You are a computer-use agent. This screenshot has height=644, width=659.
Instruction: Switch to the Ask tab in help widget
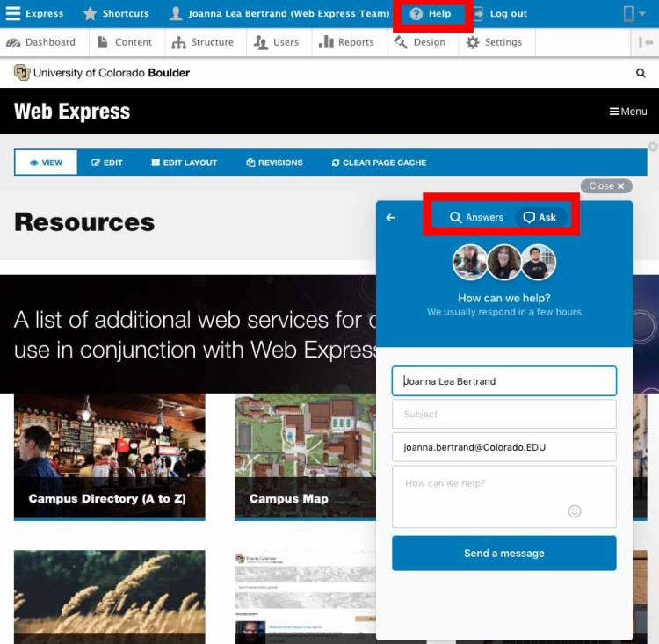tap(540, 217)
